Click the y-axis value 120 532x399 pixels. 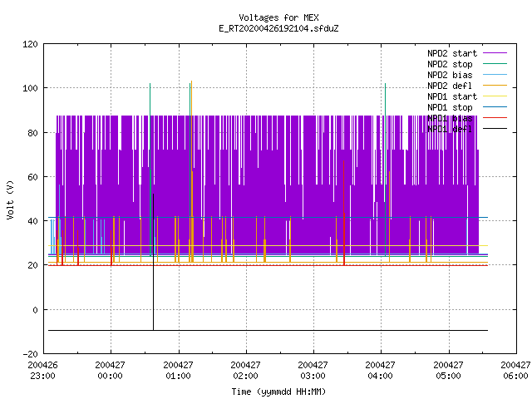30,44
